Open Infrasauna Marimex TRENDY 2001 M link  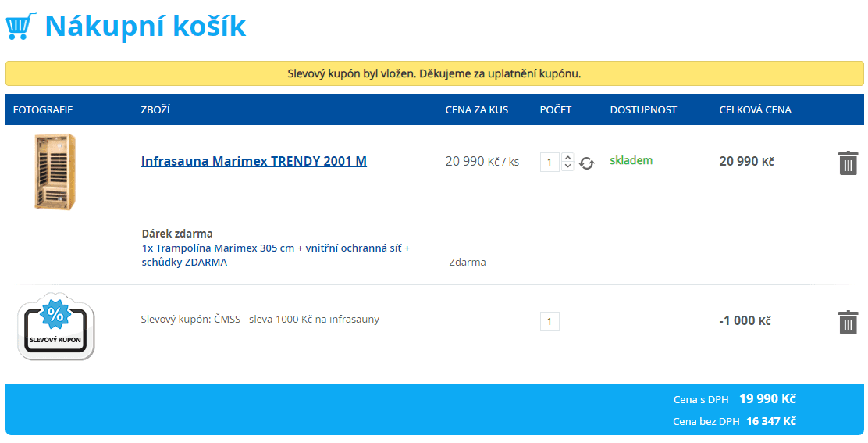coord(254,161)
